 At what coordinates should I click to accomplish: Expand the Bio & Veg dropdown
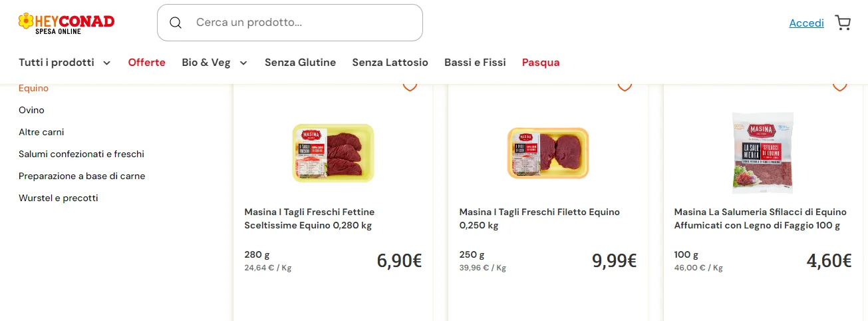(x=214, y=63)
